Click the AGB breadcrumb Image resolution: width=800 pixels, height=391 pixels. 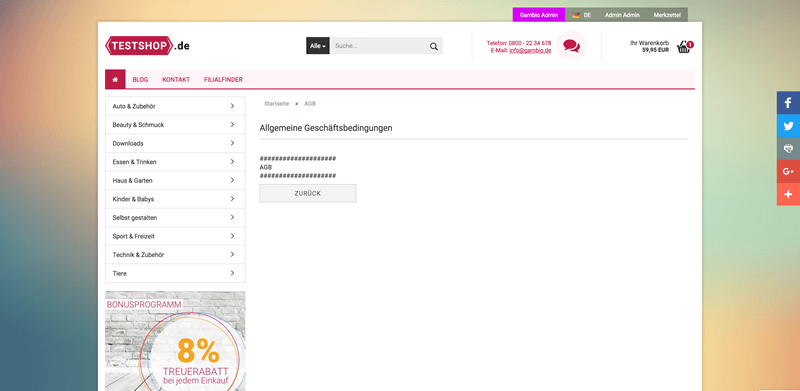pyautogui.click(x=310, y=104)
